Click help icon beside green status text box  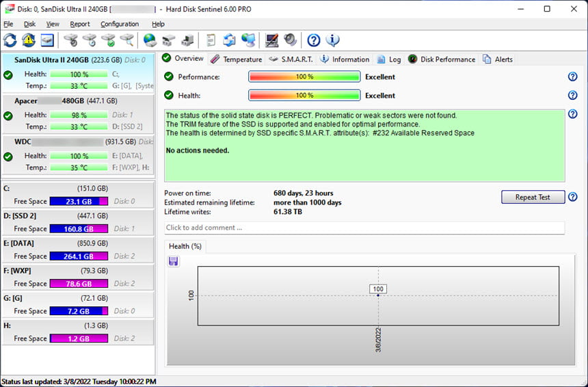coord(573,114)
